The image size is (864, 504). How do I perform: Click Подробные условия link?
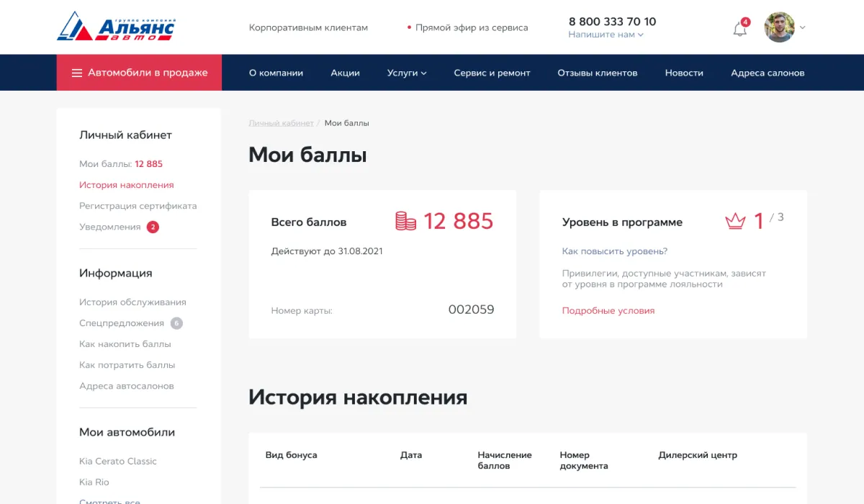tap(608, 311)
